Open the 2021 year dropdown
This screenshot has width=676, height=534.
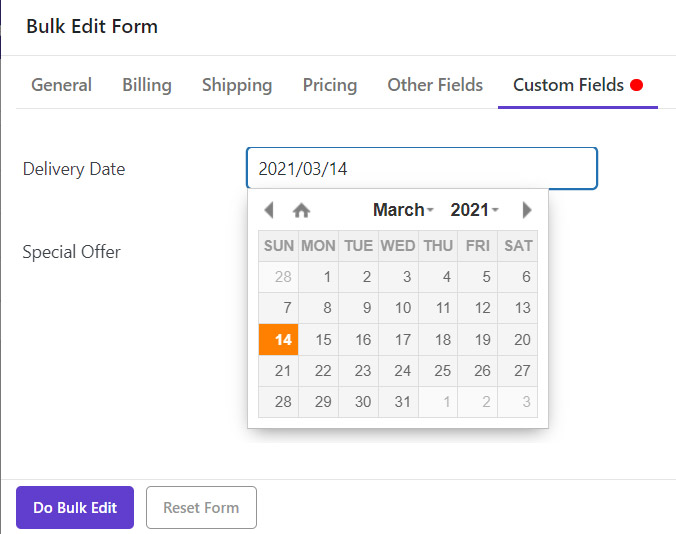click(x=474, y=210)
